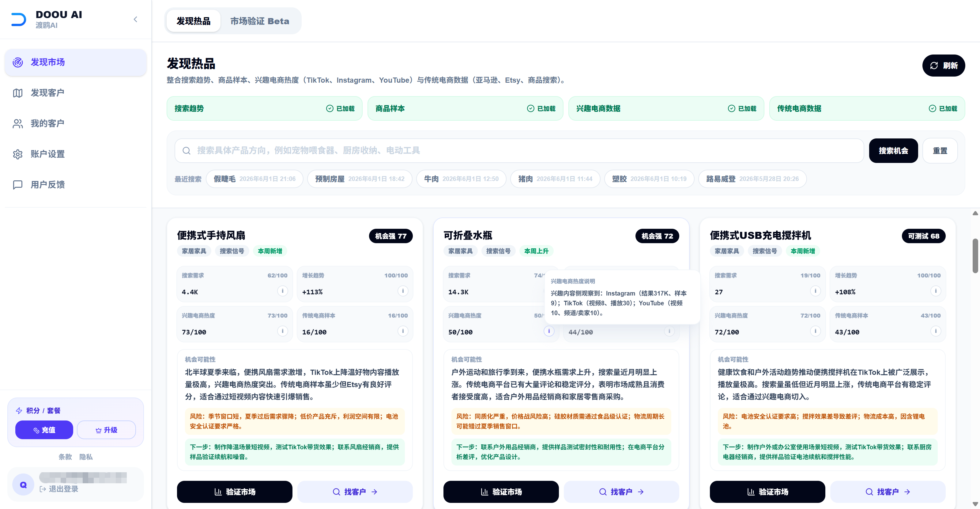The width and height of the screenshot is (980, 509).
Task: Switch to the 市场验证 Beta tab
Action: click(259, 21)
